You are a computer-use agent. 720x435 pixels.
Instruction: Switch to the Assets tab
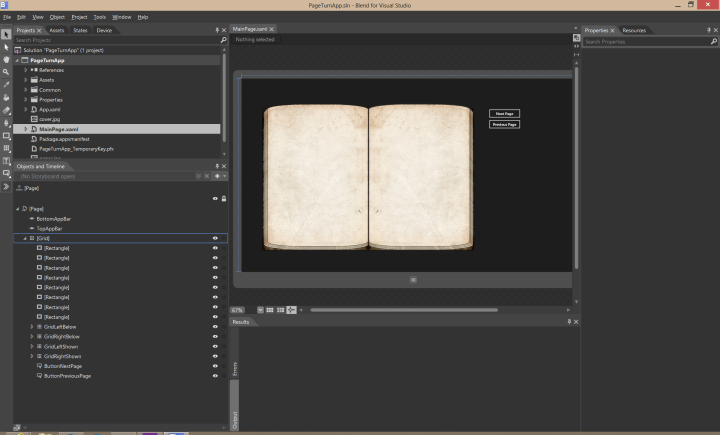click(57, 30)
